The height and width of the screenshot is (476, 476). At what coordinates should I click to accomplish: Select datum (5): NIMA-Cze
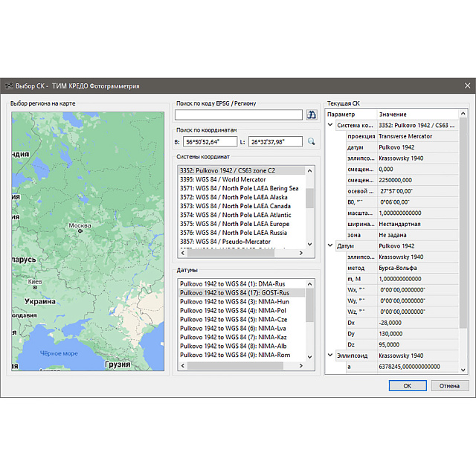(242, 319)
